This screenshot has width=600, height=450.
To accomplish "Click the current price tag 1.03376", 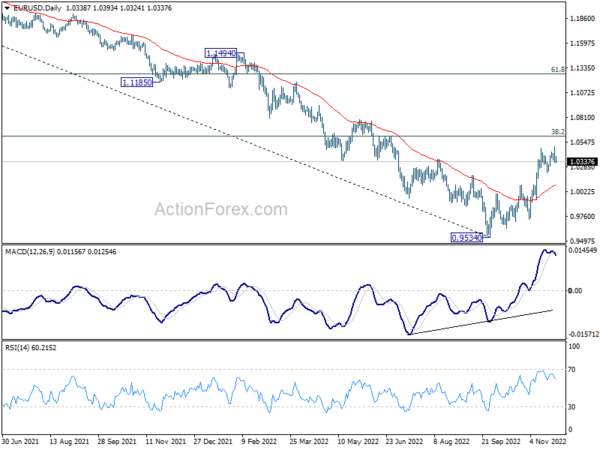I will pyautogui.click(x=583, y=162).
